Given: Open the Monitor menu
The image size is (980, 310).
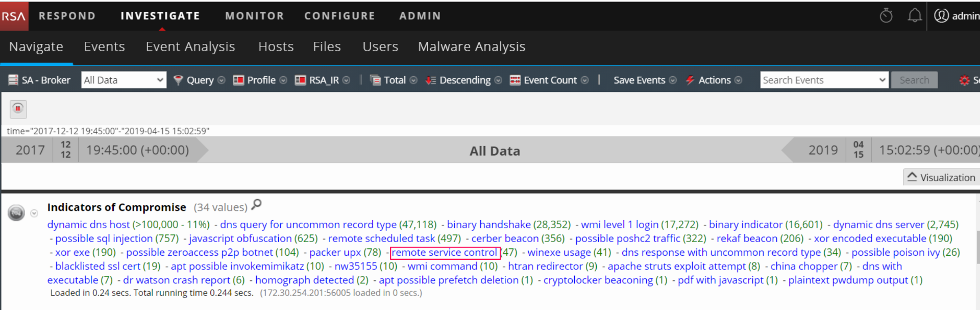Looking at the screenshot, I should (x=254, y=16).
